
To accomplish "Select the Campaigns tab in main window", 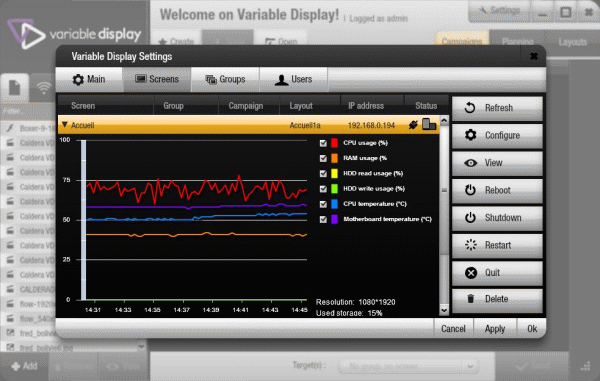I will (x=461, y=42).
